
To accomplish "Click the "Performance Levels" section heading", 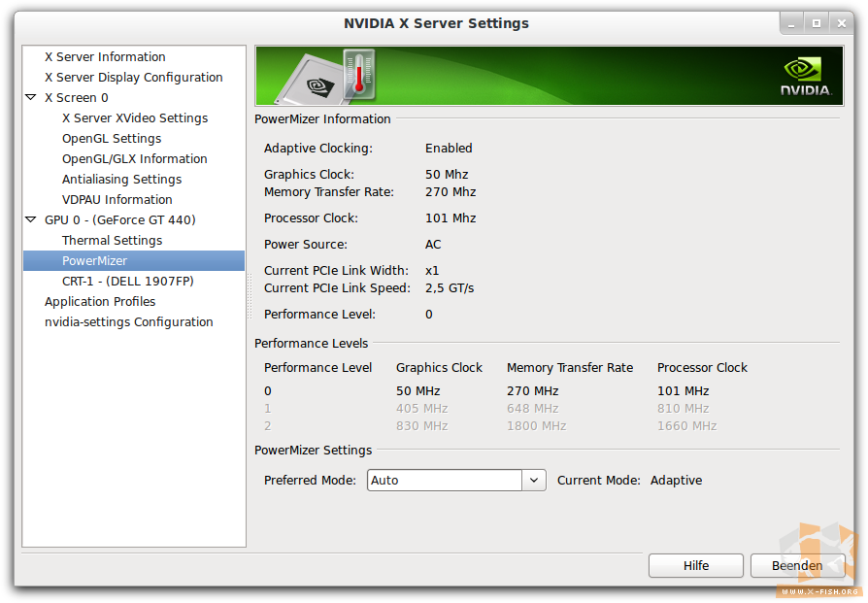I will pos(311,344).
